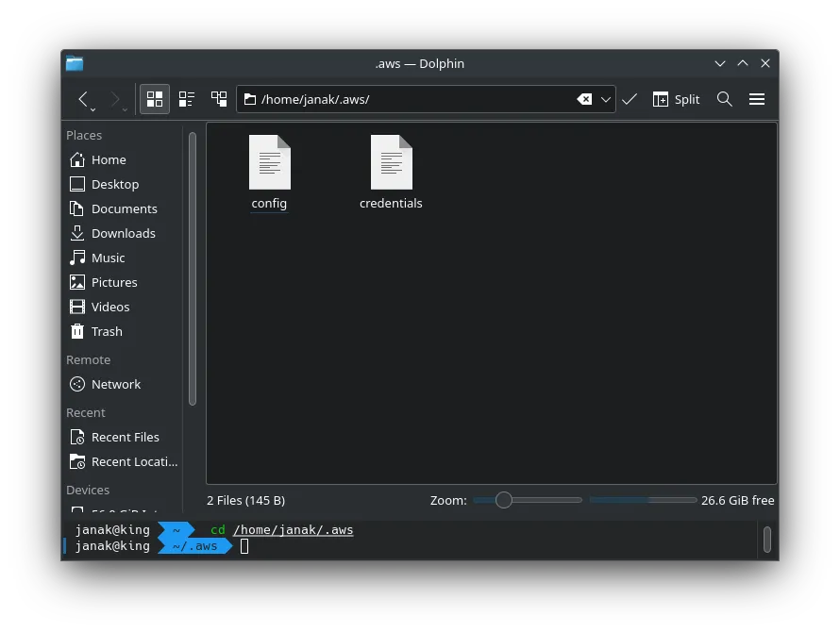Select Recent Files in the sidebar

126,437
